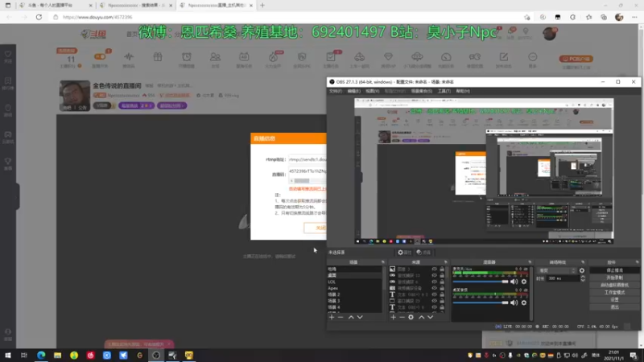Pop out the audio mixer dock panel
644x362 pixels.
click(530, 262)
